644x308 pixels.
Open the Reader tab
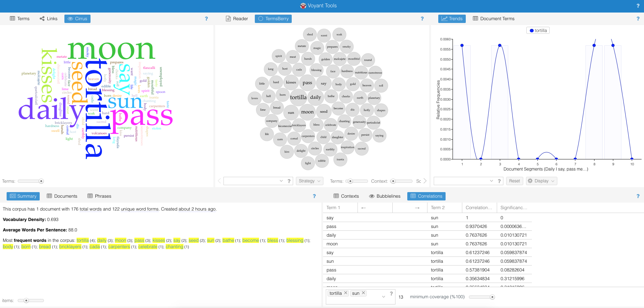coord(237,19)
